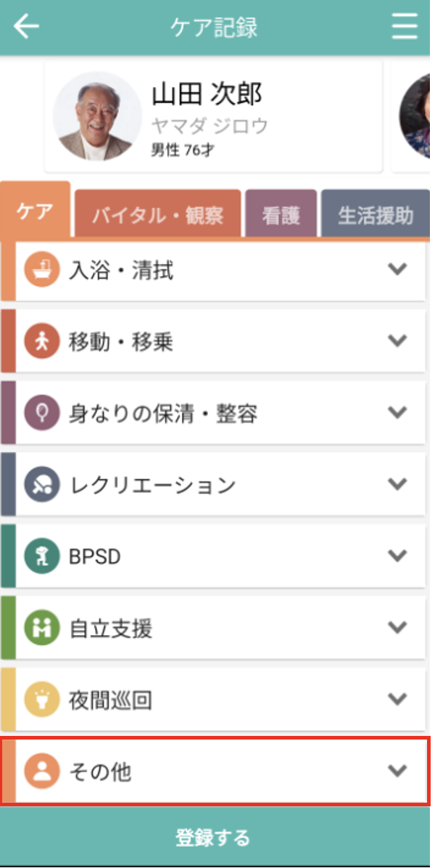
Task: Tap the その他 person icon
Action: (41, 771)
